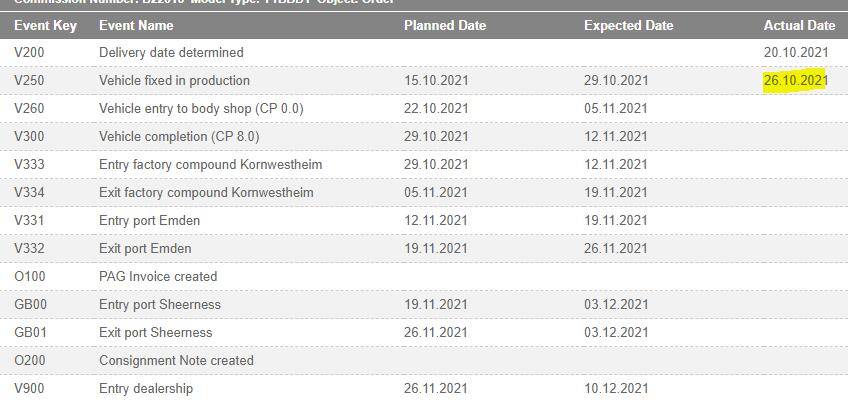Click Vehicle fixed in production event name

[x=174, y=81]
